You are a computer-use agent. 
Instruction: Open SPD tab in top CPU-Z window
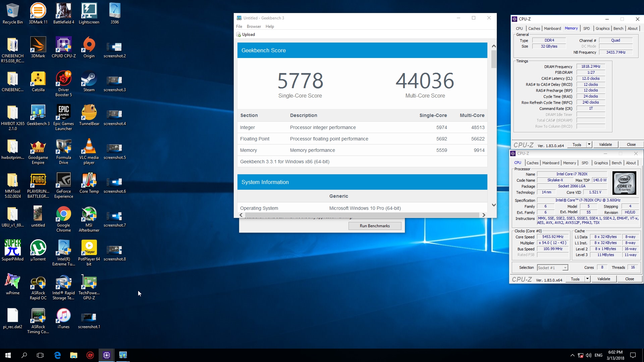[586, 28]
